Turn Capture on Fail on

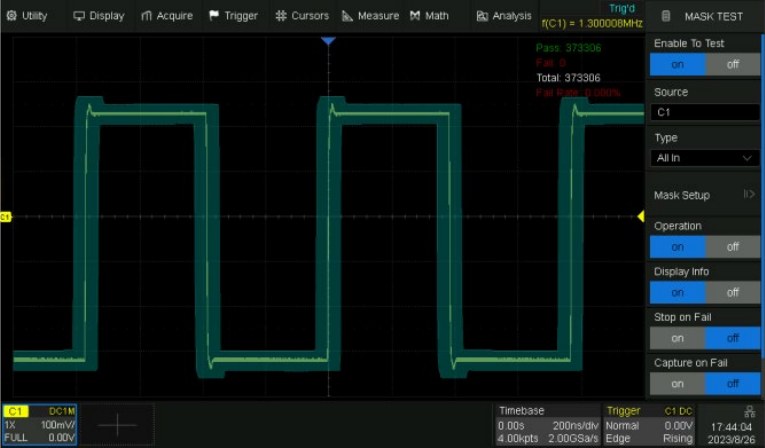tap(677, 384)
